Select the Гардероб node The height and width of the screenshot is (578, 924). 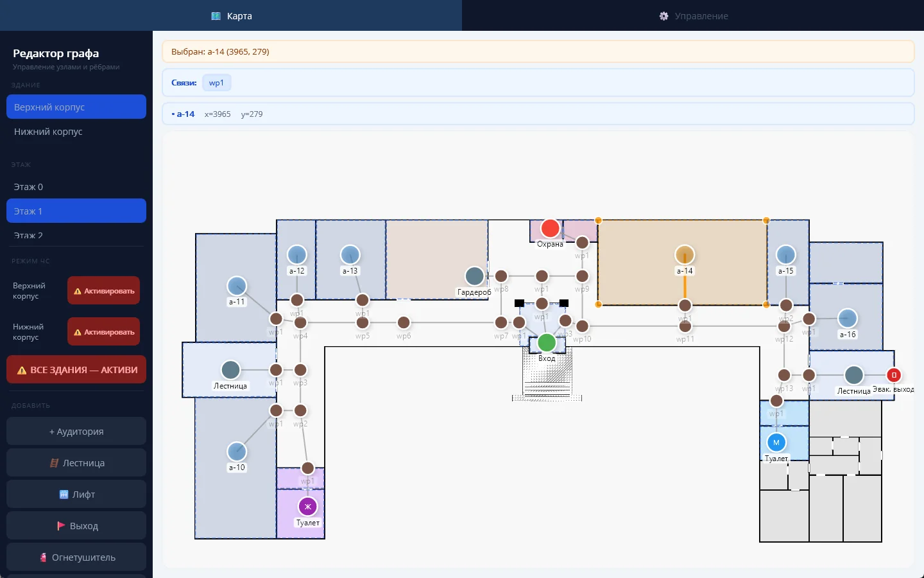coord(474,276)
